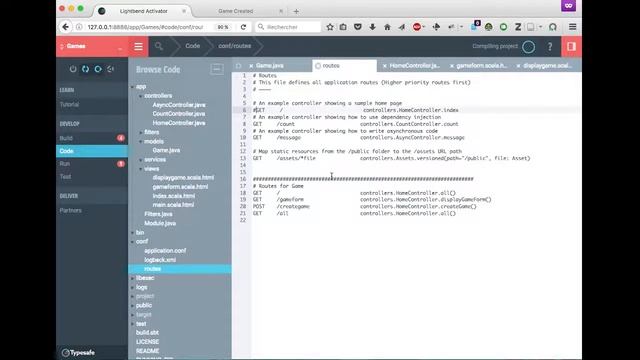This screenshot has width=640, height=360.
Task: Reload the page with refresh icon
Action: (243, 27)
